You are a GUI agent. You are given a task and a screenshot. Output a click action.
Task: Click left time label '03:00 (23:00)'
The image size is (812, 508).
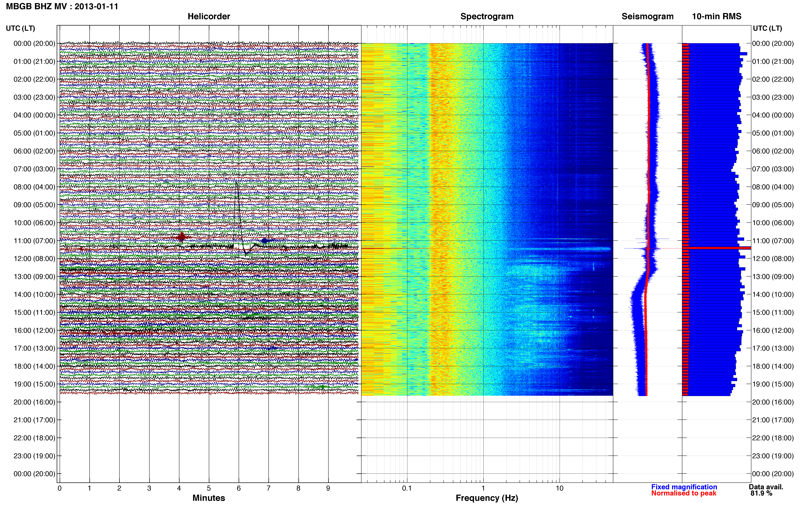tap(34, 97)
